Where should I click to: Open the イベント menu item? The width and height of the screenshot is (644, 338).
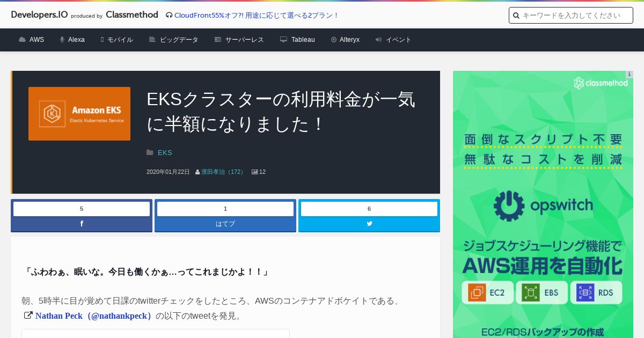pos(399,40)
